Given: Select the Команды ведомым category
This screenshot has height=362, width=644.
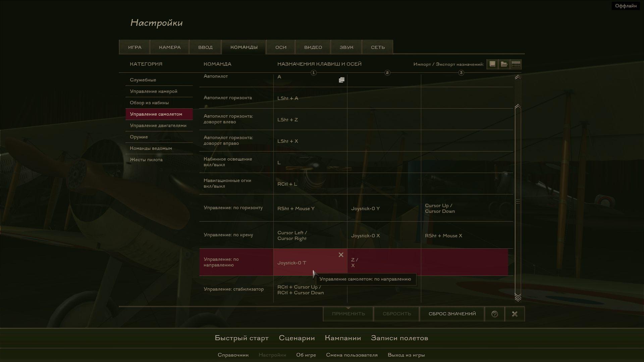Looking at the screenshot, I should click(159, 148).
